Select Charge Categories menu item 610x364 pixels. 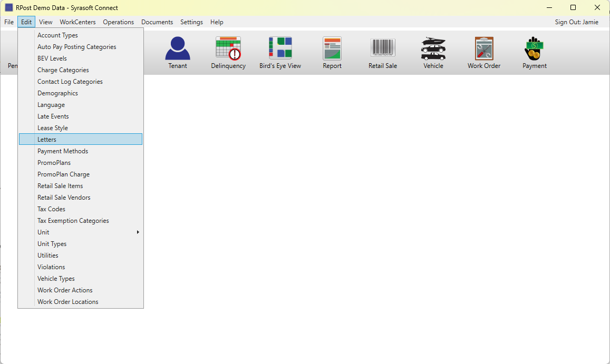(x=81, y=70)
